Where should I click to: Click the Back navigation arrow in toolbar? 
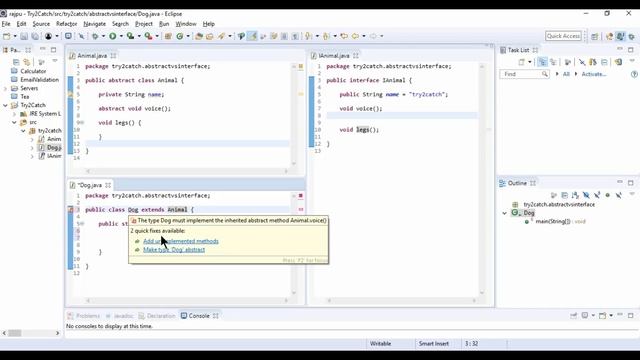click(x=355, y=36)
